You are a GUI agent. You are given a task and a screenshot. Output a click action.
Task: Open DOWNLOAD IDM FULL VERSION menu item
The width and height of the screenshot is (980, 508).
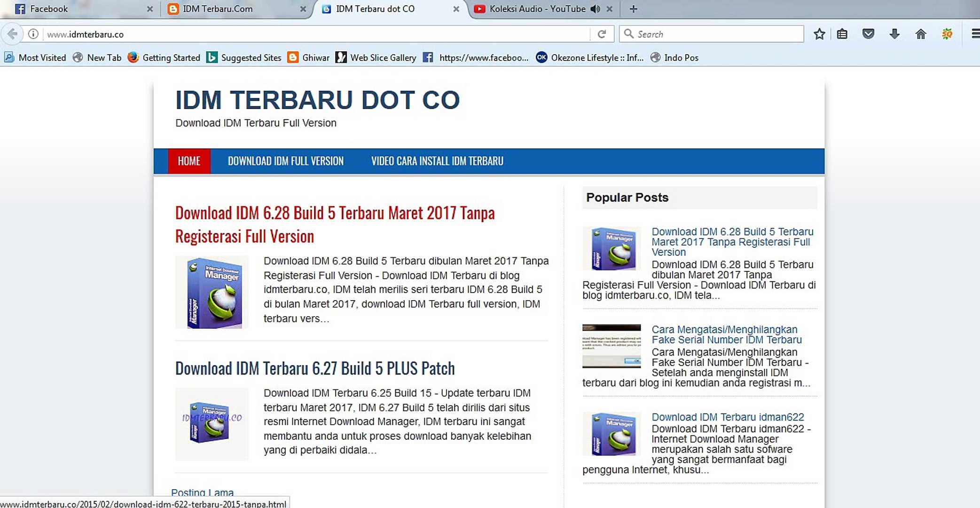coord(286,161)
